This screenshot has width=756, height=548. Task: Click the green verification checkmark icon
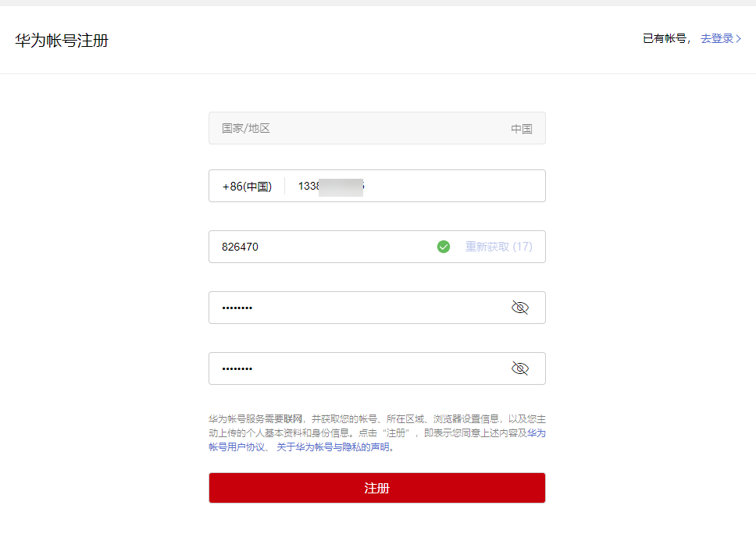444,247
